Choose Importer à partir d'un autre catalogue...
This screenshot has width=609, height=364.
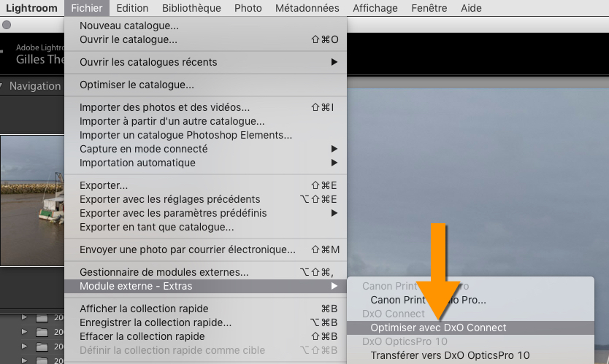(205, 121)
